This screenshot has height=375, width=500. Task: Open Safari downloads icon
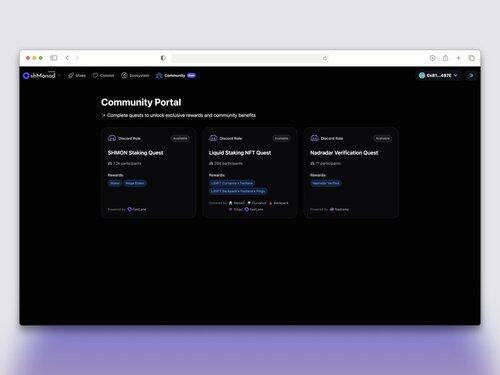coord(432,58)
